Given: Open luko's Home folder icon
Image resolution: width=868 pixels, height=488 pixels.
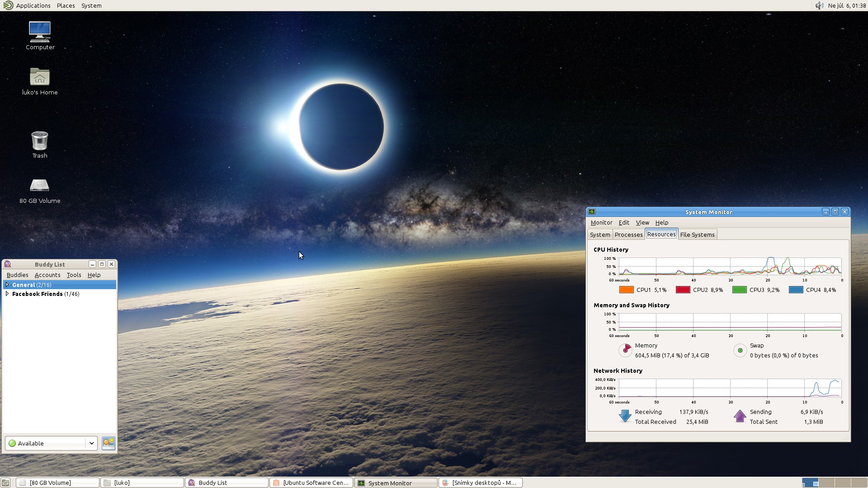Looking at the screenshot, I should tap(40, 77).
